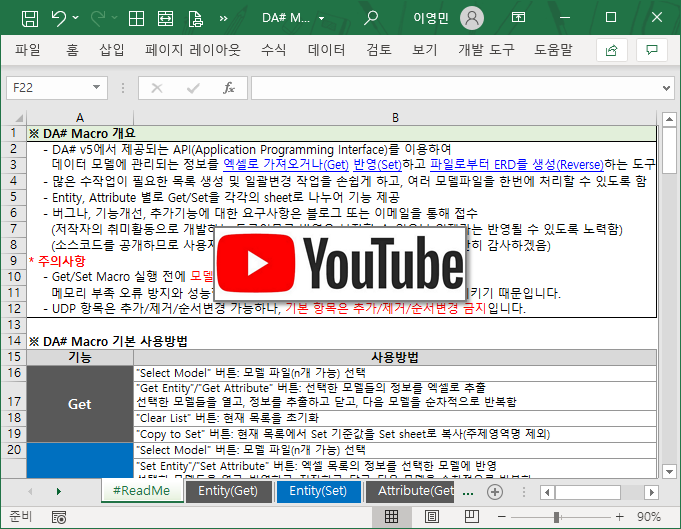Click the vertical scrollbar down arrow

pyautogui.click(x=669, y=471)
